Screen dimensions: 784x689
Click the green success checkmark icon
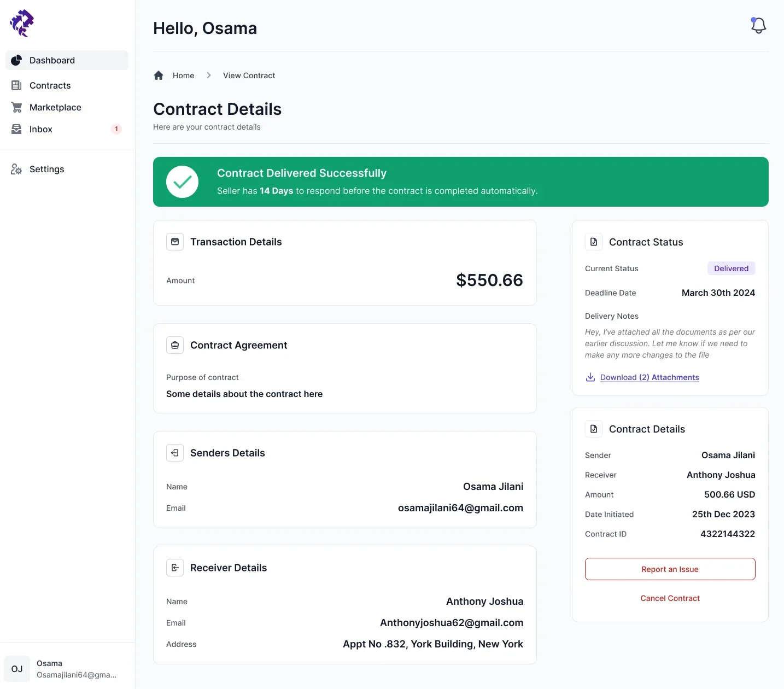[182, 182]
